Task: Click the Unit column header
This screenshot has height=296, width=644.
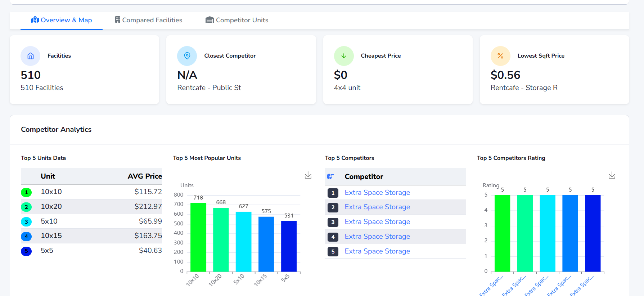Action: coord(48,176)
